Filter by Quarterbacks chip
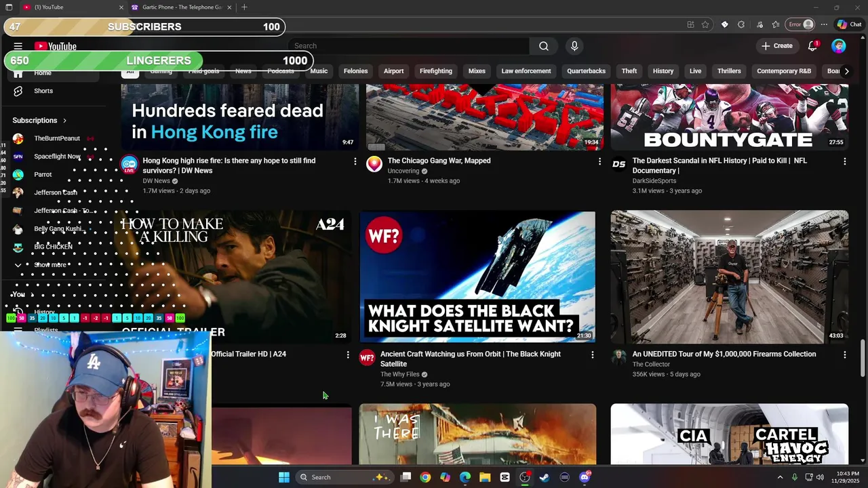The image size is (868, 488). [x=586, y=71]
